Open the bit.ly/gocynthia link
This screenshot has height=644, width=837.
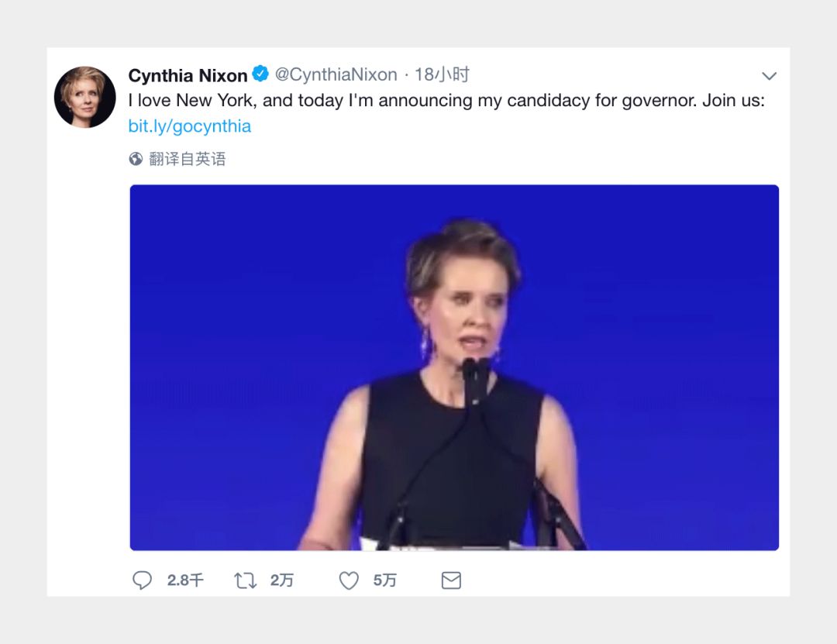coord(190,126)
